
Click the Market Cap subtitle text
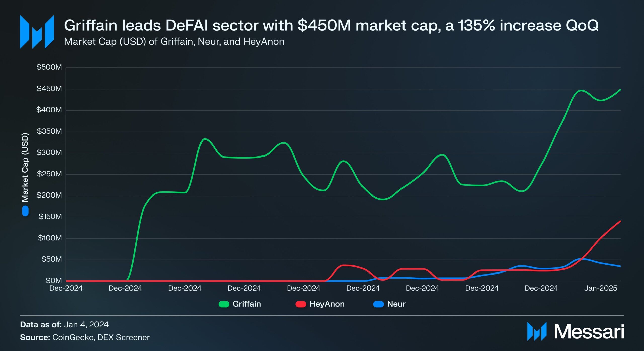click(174, 42)
